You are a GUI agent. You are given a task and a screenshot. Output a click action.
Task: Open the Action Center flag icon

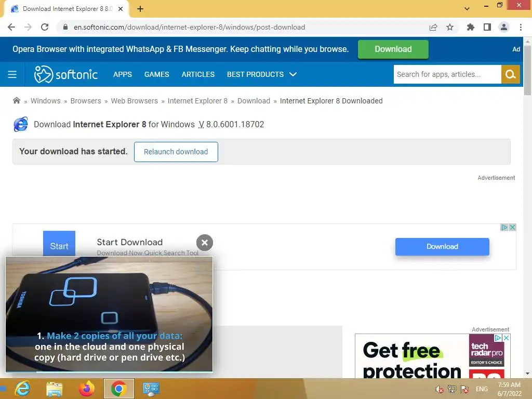[464, 389]
